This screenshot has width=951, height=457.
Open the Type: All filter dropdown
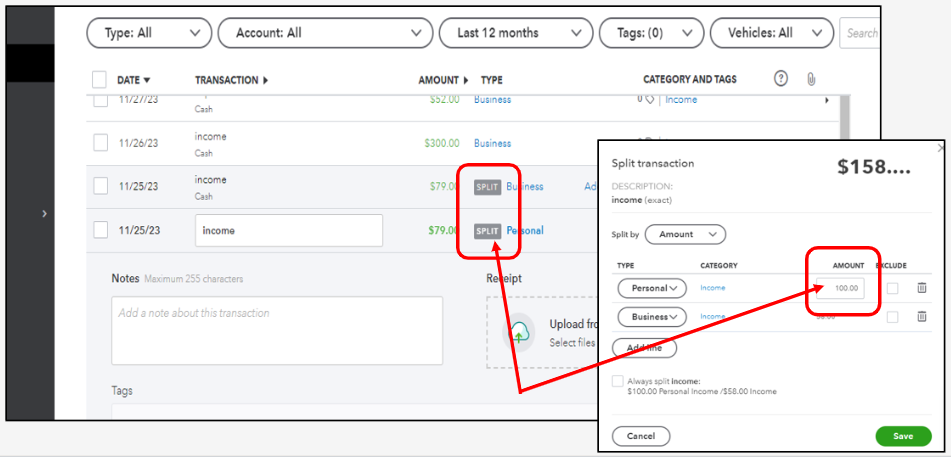coord(149,33)
